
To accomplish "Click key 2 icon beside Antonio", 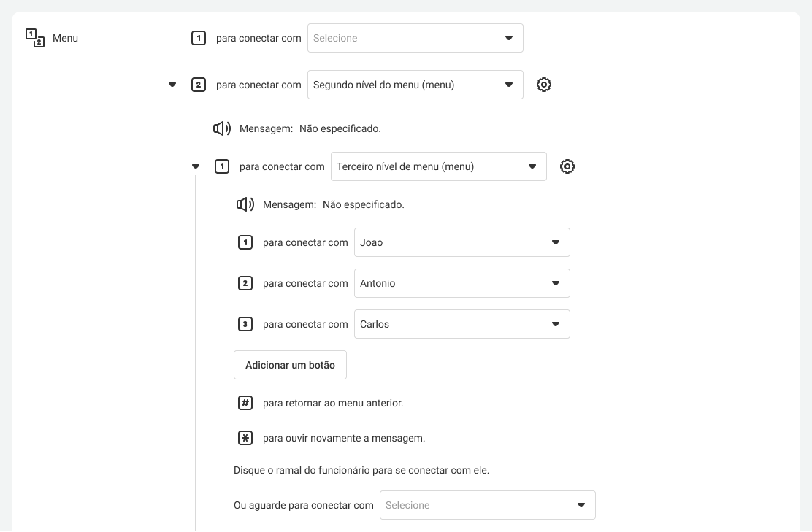I will 245,283.
